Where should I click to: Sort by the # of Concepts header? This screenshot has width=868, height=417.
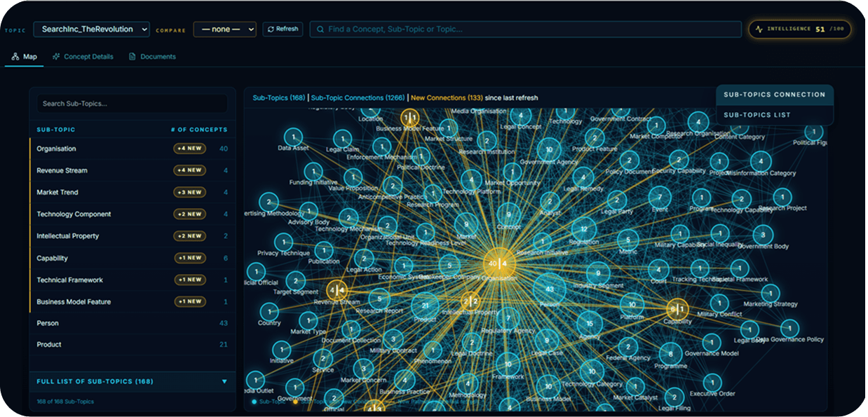(199, 130)
